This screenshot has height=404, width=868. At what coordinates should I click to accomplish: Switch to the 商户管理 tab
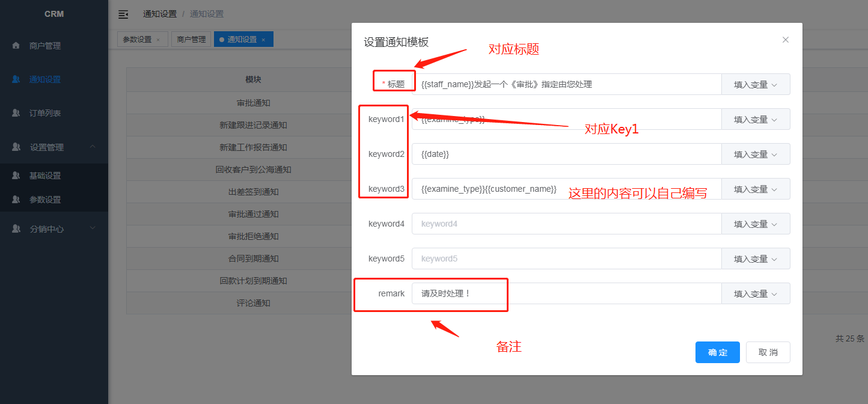coord(191,38)
